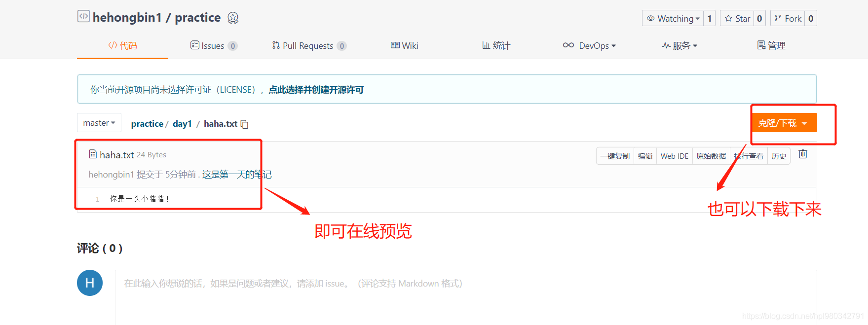Image resolution: width=868 pixels, height=325 pixels.
Task: Copy file path icon next to haha.txt
Action: pos(244,124)
